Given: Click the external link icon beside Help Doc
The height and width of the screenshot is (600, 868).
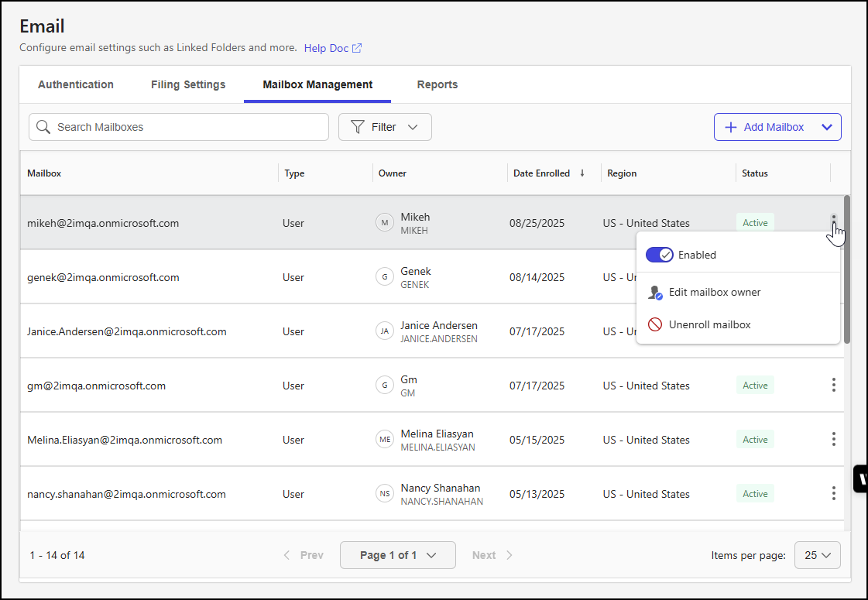Looking at the screenshot, I should click(357, 48).
